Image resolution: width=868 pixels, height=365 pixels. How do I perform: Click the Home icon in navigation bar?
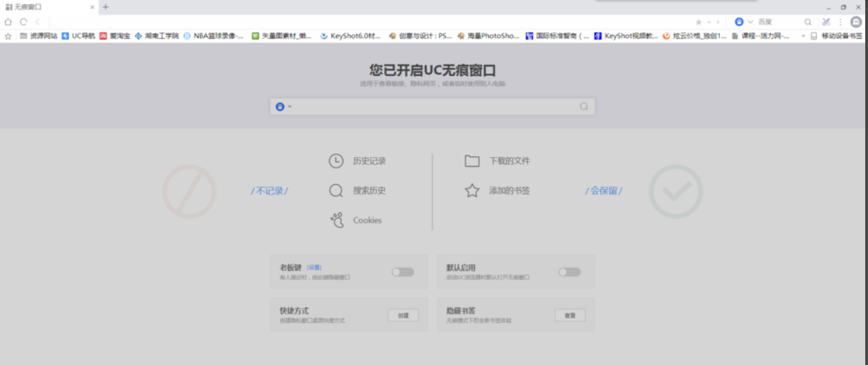8,22
